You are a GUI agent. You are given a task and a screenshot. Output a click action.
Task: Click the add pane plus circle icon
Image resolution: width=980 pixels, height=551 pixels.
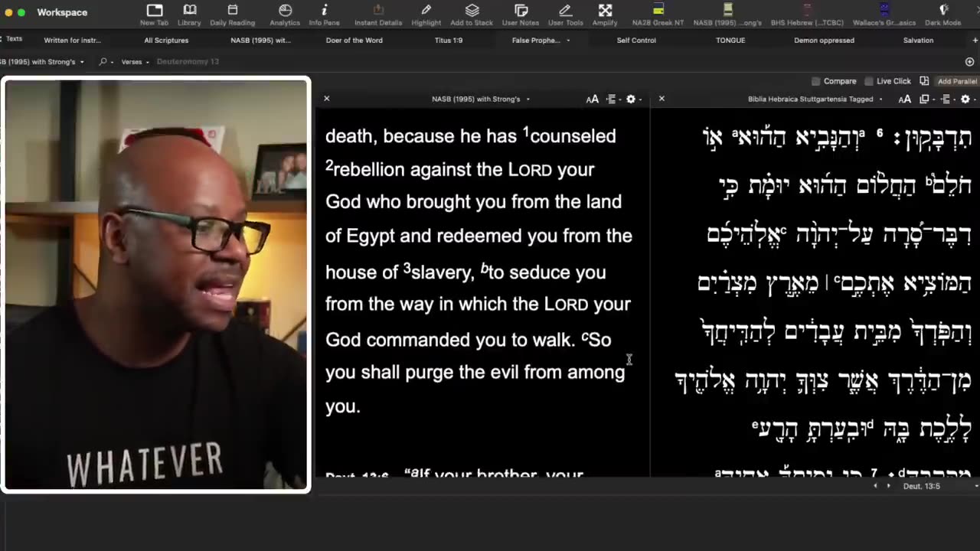click(969, 61)
